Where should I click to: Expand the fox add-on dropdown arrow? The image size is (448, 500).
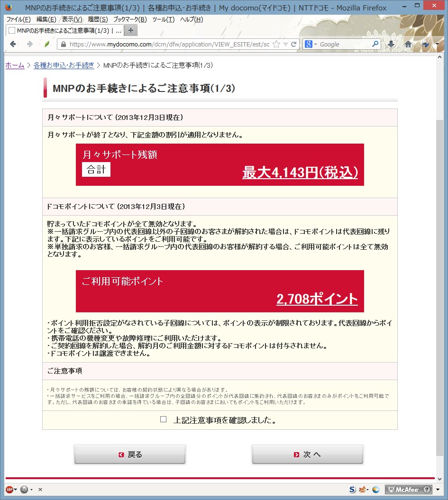click(368, 490)
